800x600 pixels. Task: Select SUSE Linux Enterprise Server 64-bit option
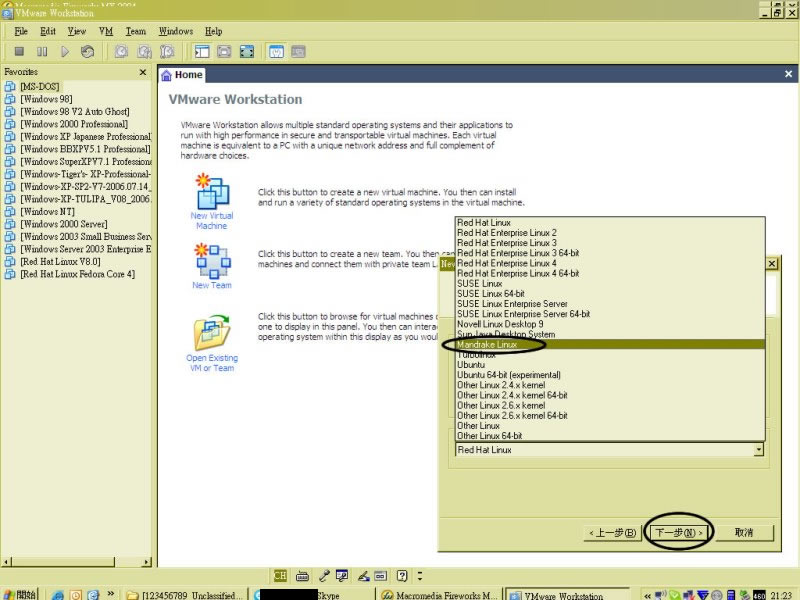pyautogui.click(x=610, y=314)
